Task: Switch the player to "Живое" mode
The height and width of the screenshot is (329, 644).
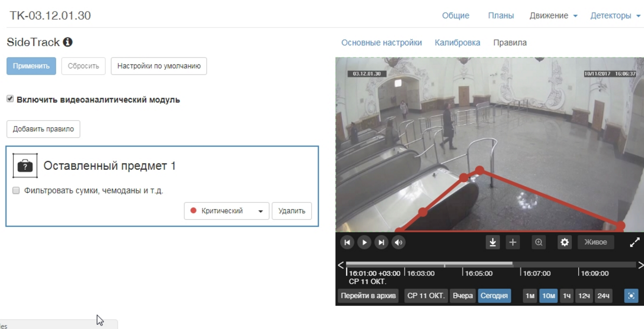Action: coord(595,242)
